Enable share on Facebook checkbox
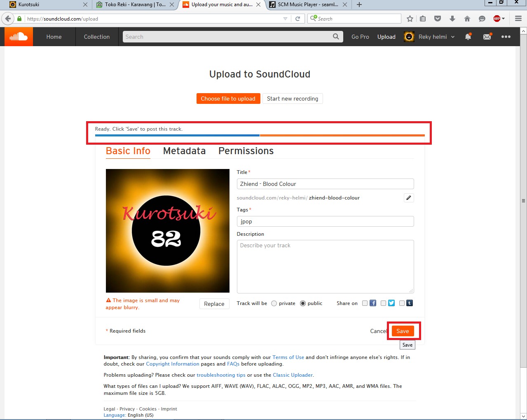The image size is (527, 420). 365,303
